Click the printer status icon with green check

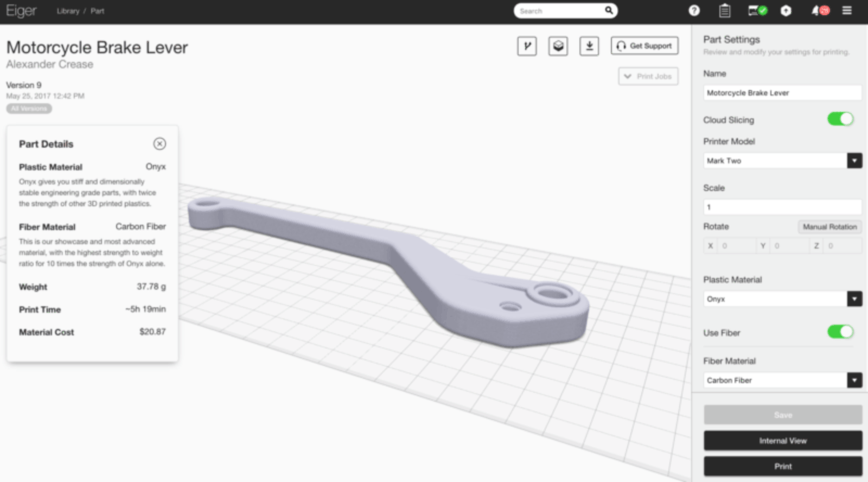click(x=757, y=11)
